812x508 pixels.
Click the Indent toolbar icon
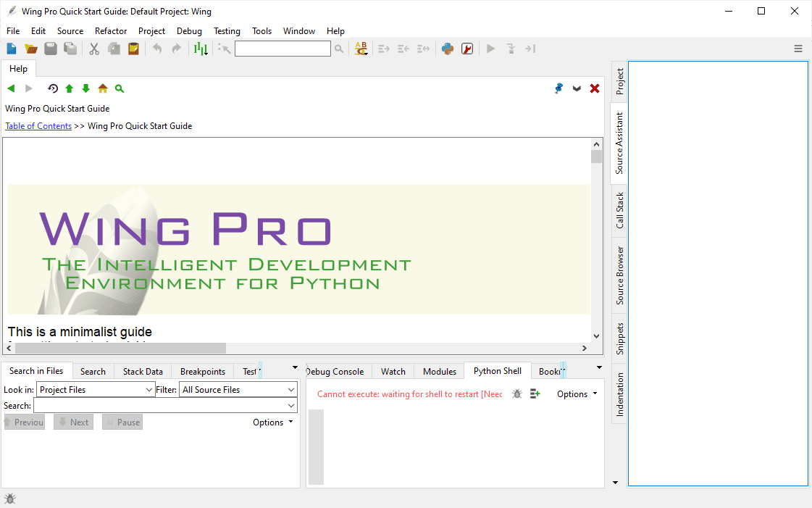[384, 49]
